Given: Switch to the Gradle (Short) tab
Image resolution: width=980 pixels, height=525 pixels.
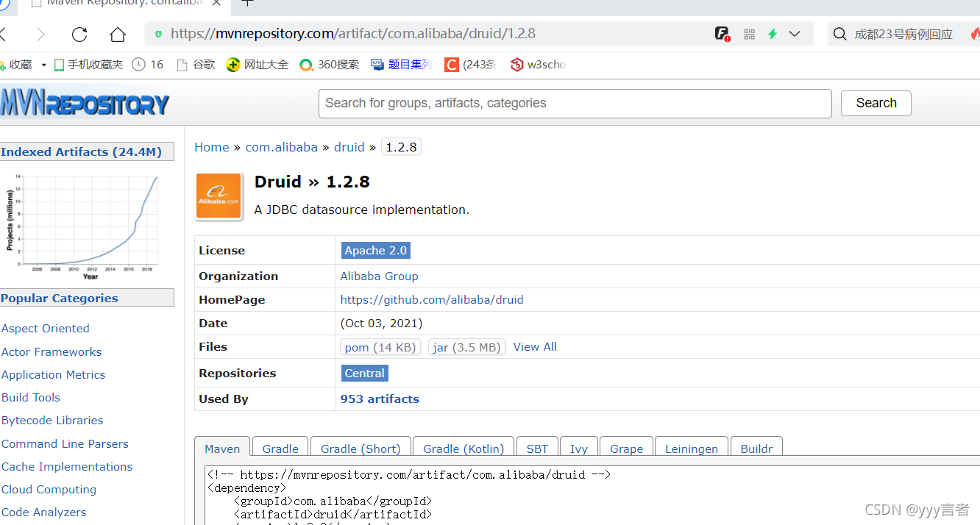Looking at the screenshot, I should point(361,449).
